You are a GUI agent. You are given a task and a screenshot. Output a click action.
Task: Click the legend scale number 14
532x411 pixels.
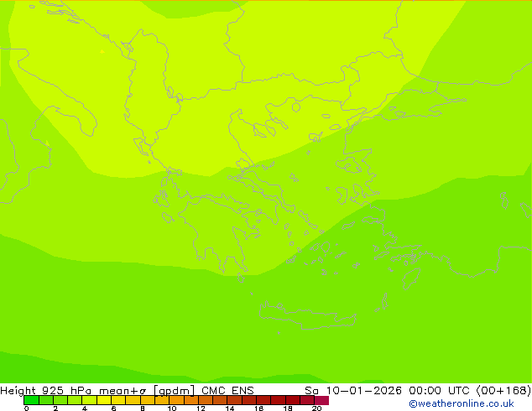(230, 408)
